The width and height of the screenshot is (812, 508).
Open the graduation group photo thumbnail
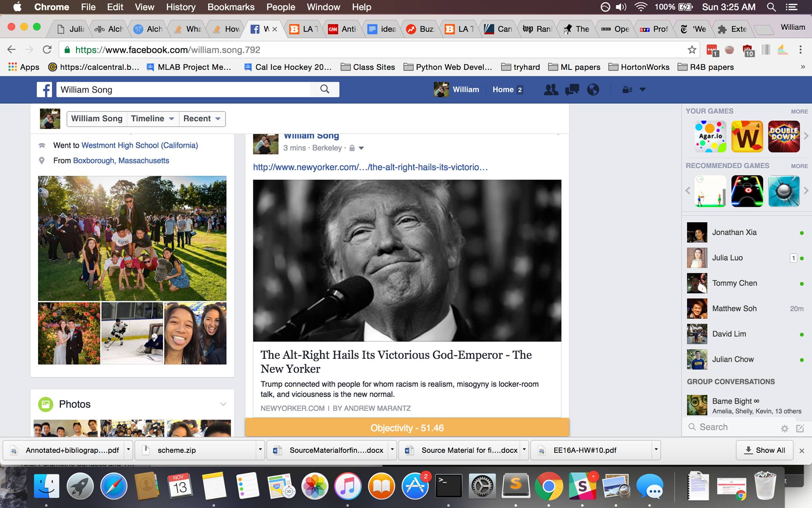[x=132, y=238]
